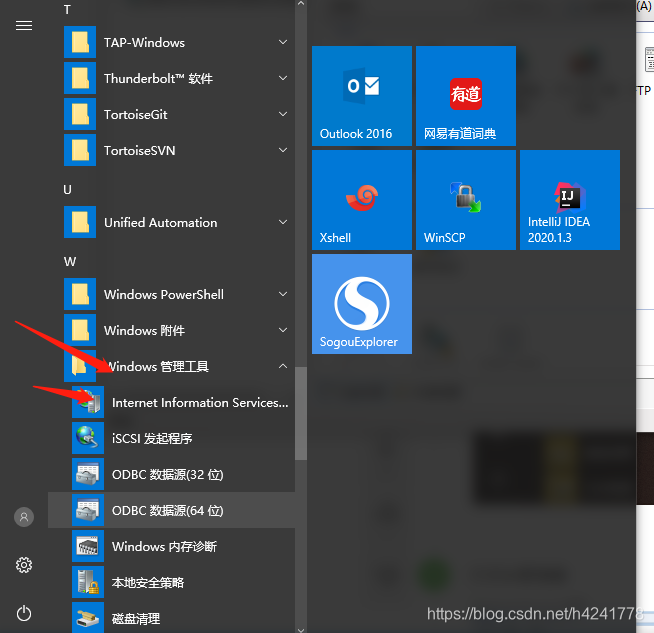Click the letter U section header

(68, 190)
